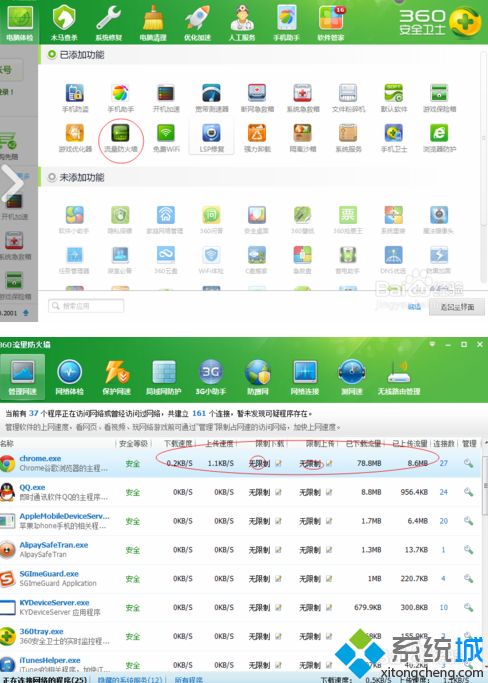Launch 优化加速 rocket icon
The height and width of the screenshot is (683, 488).
pyautogui.click(x=197, y=23)
